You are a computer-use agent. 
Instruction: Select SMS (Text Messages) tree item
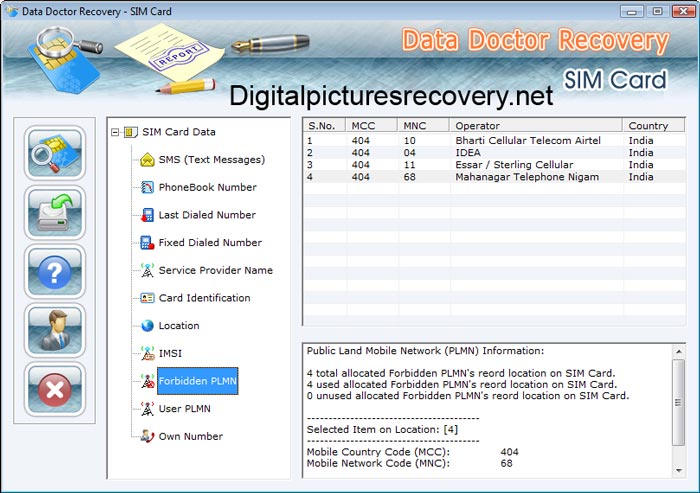(x=212, y=159)
